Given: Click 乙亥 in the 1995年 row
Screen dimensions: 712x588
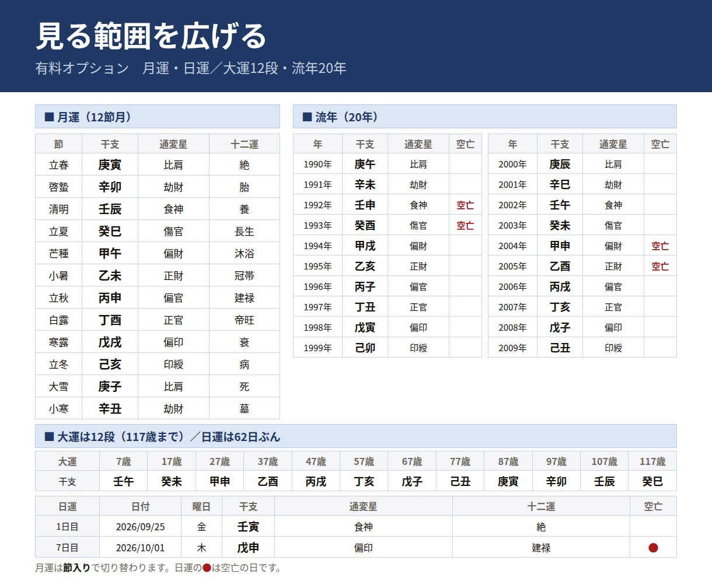Looking at the screenshot, I should tap(365, 267).
